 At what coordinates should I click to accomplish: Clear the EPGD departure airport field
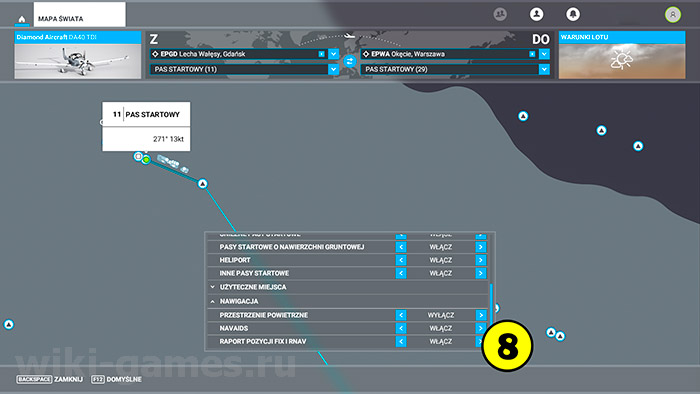point(321,54)
